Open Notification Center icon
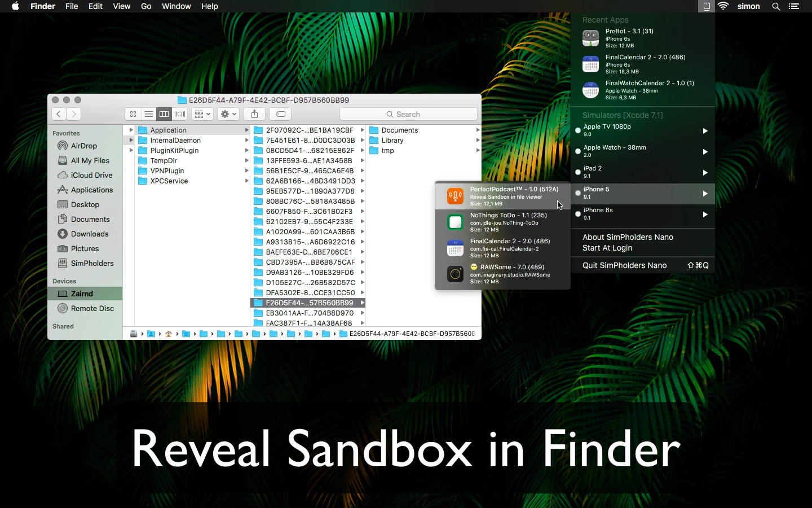The height and width of the screenshot is (508, 812). [x=794, y=6]
